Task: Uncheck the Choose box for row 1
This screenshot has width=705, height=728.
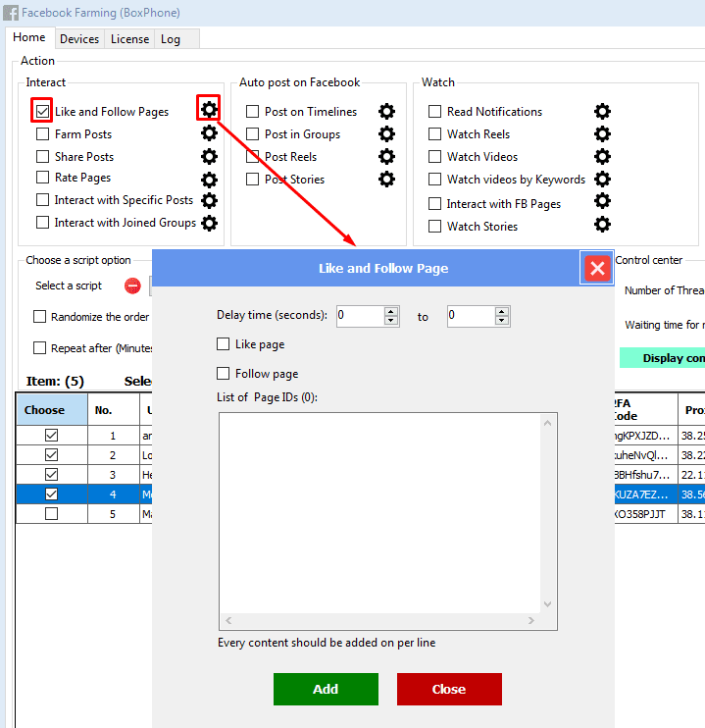Action: point(52,435)
